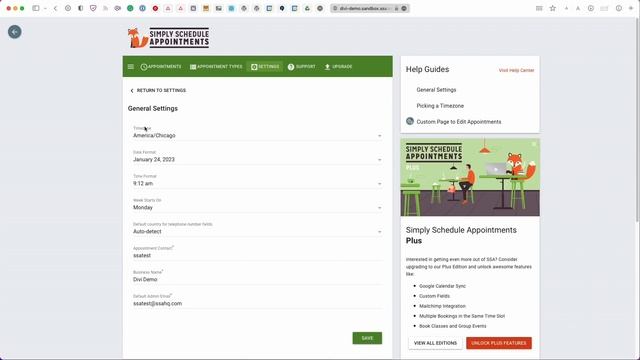Open the Upgrade tab

click(x=338, y=67)
